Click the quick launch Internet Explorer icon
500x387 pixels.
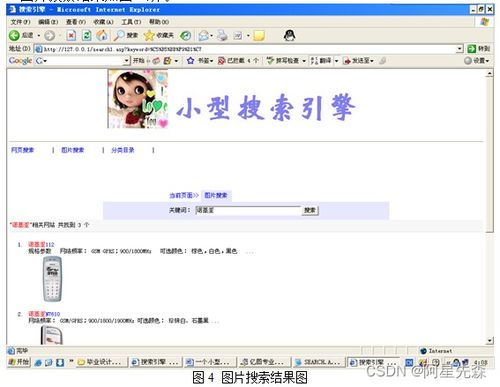click(x=38, y=362)
